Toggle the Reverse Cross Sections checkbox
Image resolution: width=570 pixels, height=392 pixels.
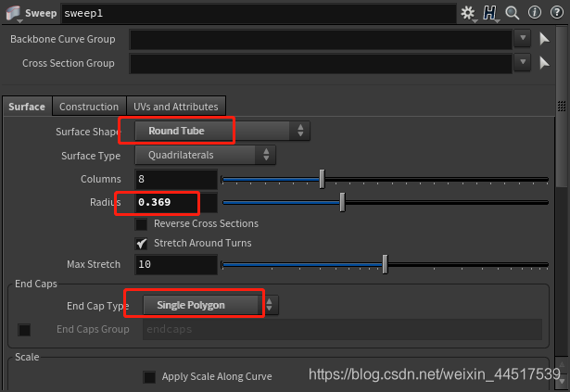[141, 224]
